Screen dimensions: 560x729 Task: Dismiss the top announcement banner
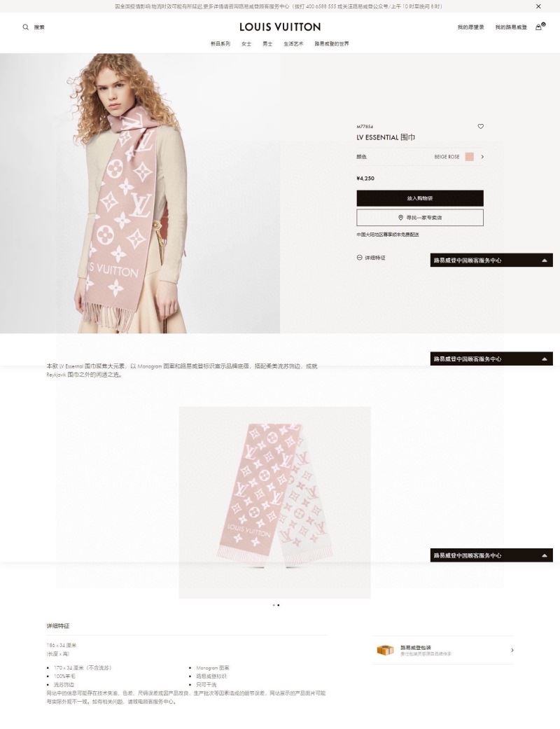click(x=538, y=6)
